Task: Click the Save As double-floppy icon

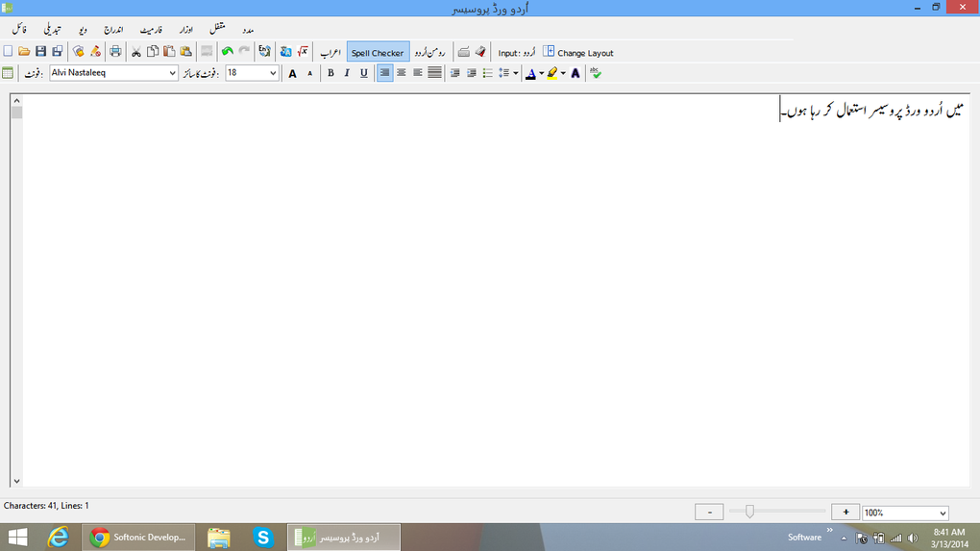Action: click(57, 51)
